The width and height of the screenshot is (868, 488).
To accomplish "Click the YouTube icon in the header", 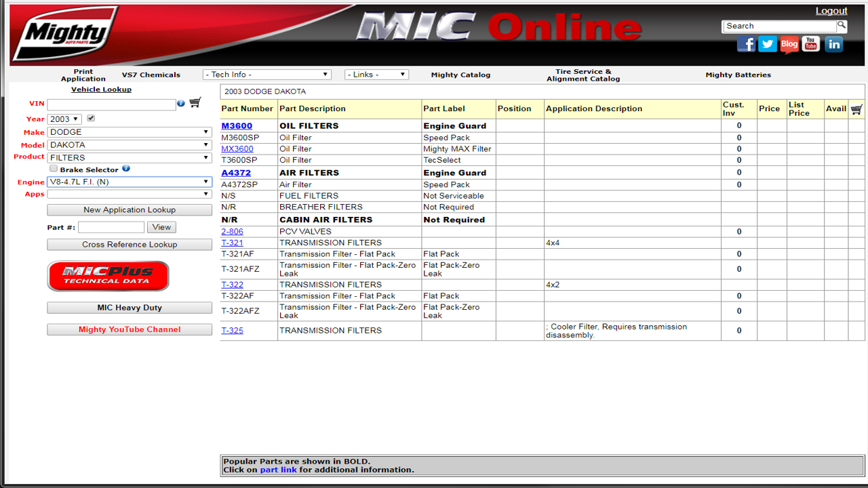I will point(810,44).
